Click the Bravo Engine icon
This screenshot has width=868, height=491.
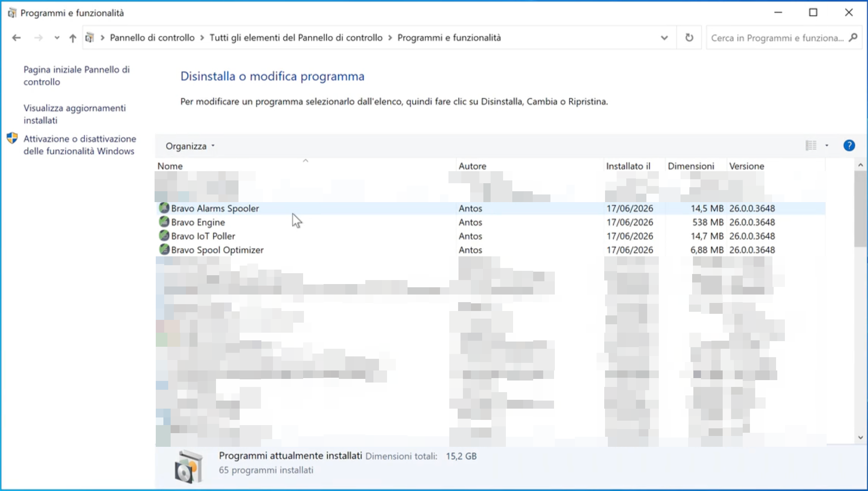[x=164, y=222]
